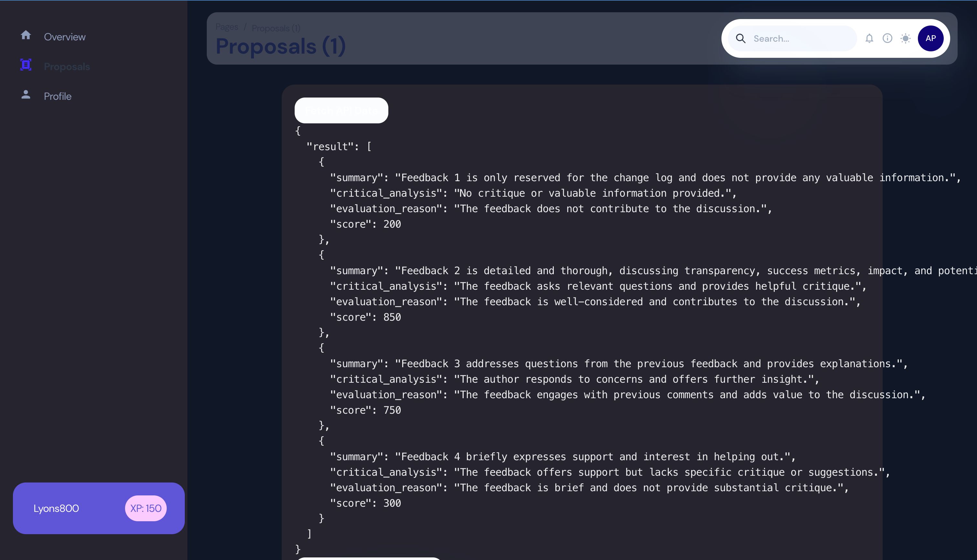Click the info/help circle icon
The image size is (977, 560).
tap(887, 38)
